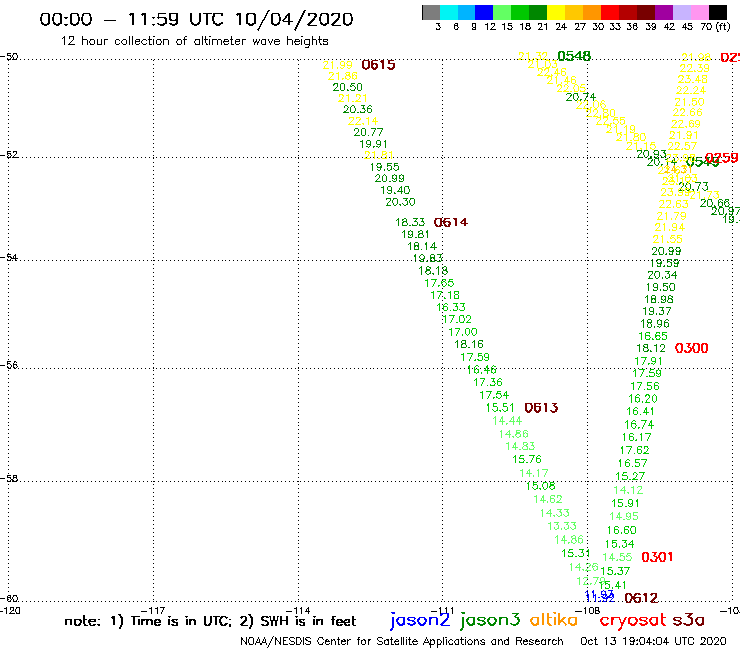Click the longitude axis label '-108'

(587, 611)
